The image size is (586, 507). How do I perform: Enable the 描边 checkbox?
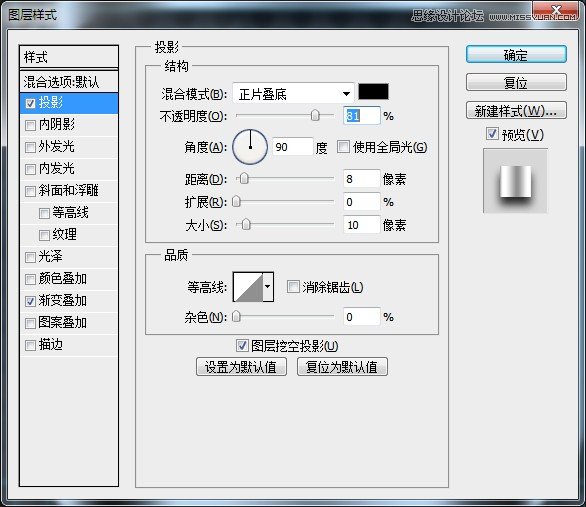[30, 345]
